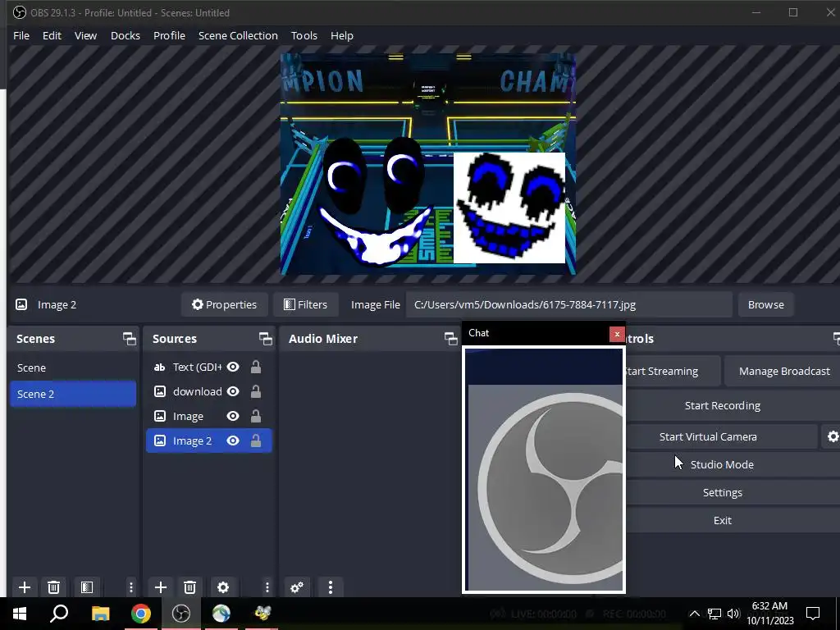Remove selected scene with trash icon
Image resolution: width=840 pixels, height=630 pixels.
tap(53, 587)
